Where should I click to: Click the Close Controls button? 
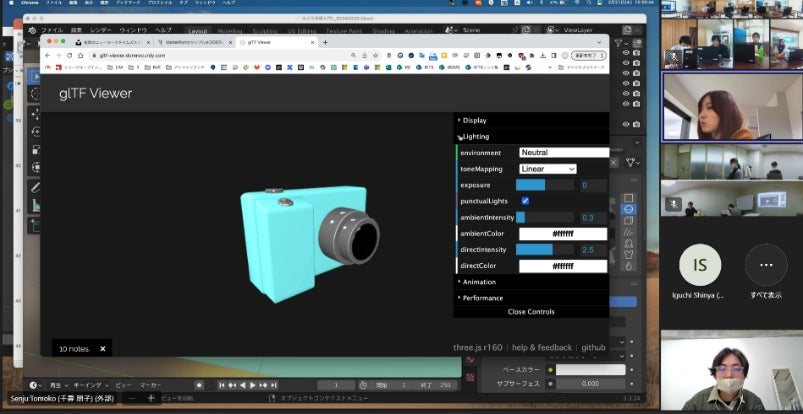pos(531,312)
